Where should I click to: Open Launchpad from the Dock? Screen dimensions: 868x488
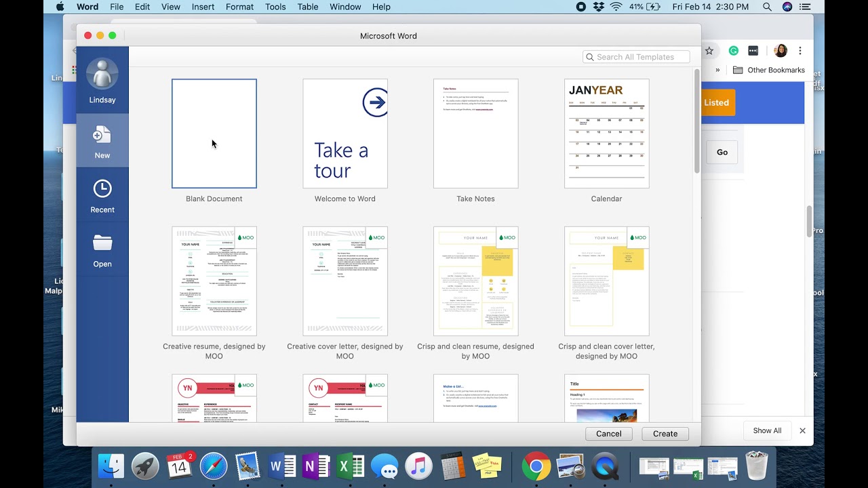point(145,466)
